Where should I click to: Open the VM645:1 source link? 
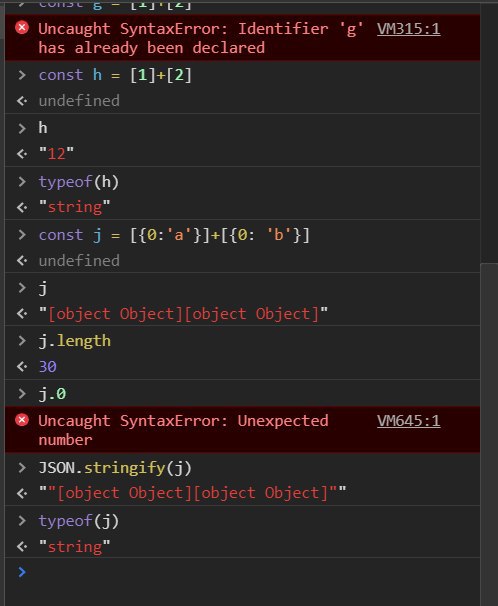point(408,421)
